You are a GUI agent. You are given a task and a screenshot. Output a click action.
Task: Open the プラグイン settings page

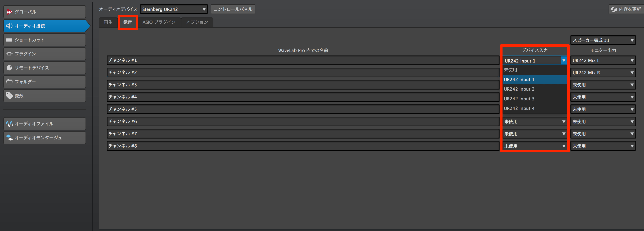pos(45,54)
